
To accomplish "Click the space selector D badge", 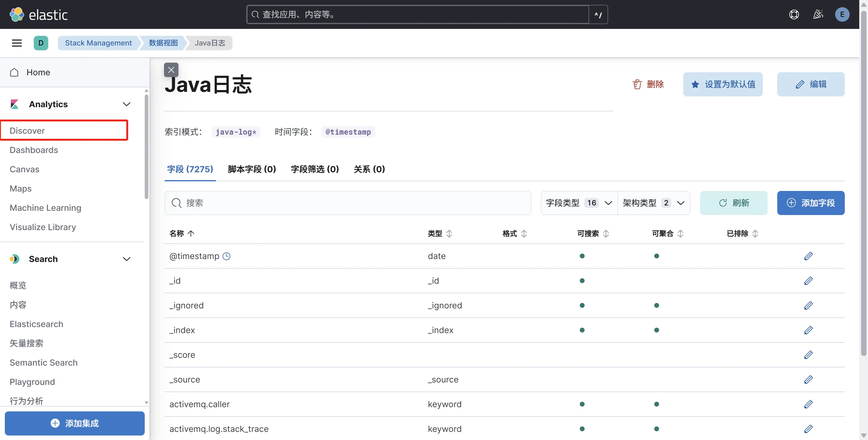I will tap(41, 43).
